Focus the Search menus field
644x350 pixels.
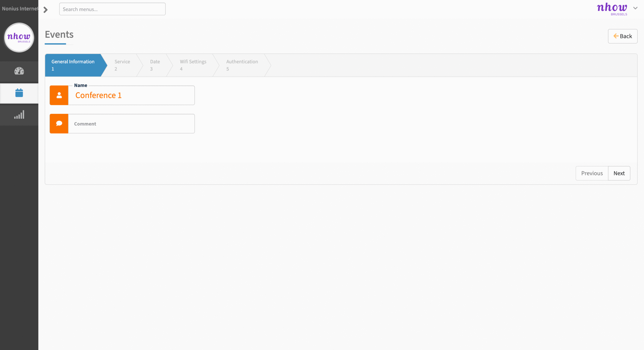click(112, 9)
